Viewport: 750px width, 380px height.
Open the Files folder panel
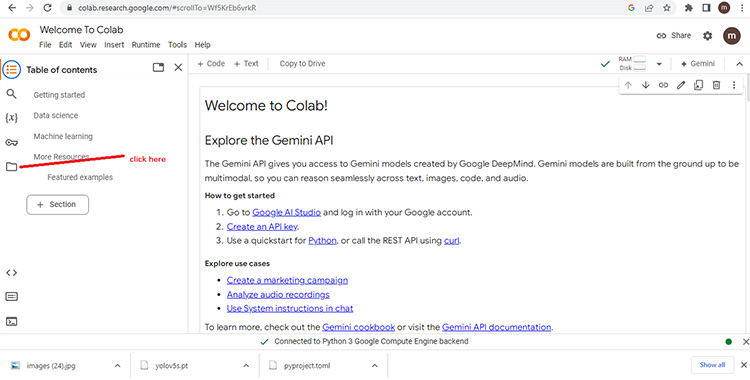coord(11,167)
